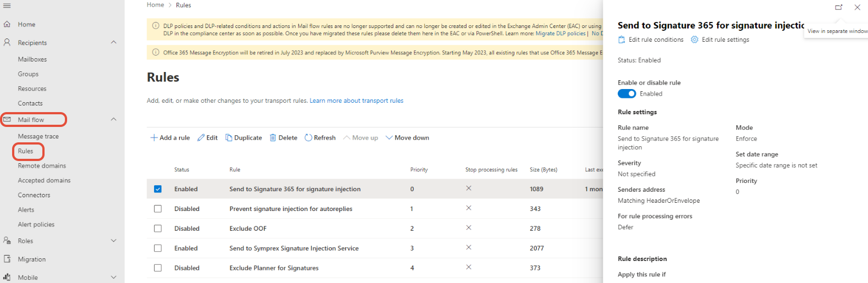Collapse the Recipients section chevron
Screen dimensions: 868x283
(x=114, y=42)
